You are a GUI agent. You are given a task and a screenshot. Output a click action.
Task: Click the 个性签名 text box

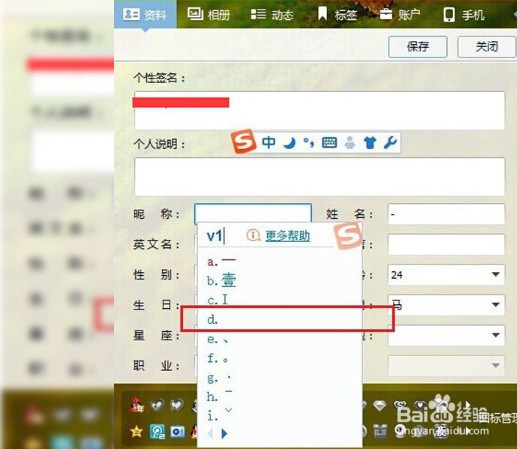(319, 110)
